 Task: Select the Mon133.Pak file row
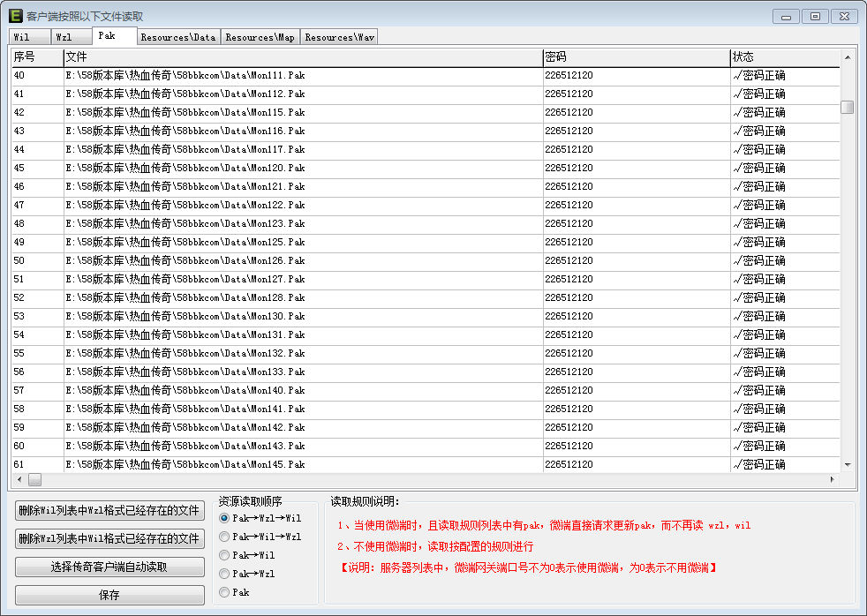pyautogui.click(x=426, y=372)
